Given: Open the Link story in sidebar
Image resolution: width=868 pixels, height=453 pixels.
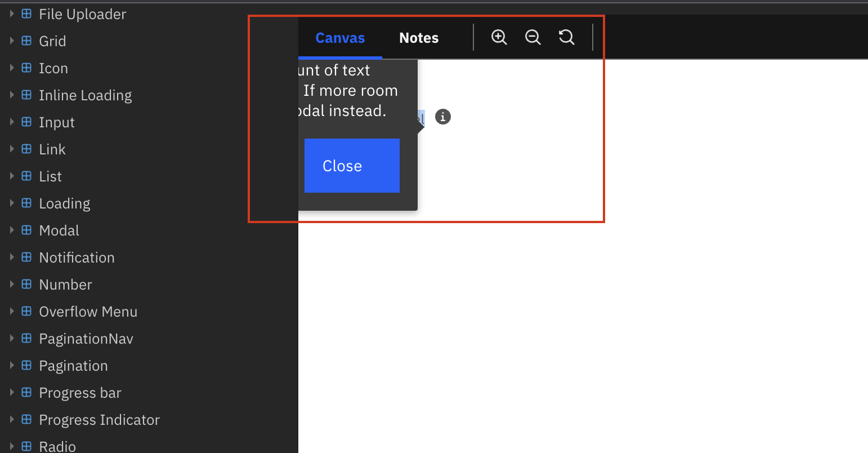Looking at the screenshot, I should point(52,149).
